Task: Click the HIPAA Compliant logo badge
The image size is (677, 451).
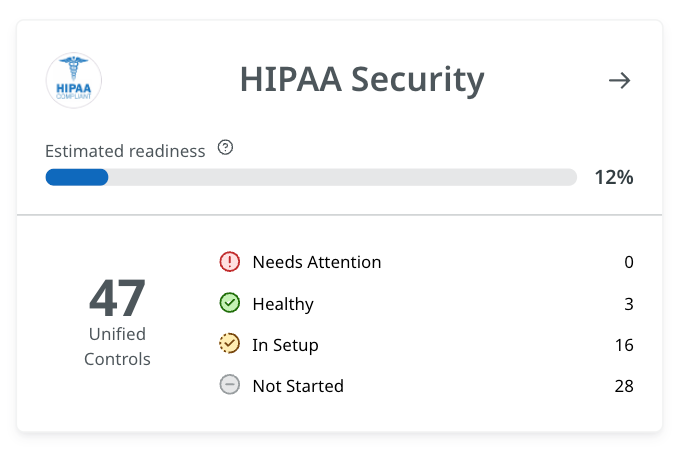Action: pos(74,80)
